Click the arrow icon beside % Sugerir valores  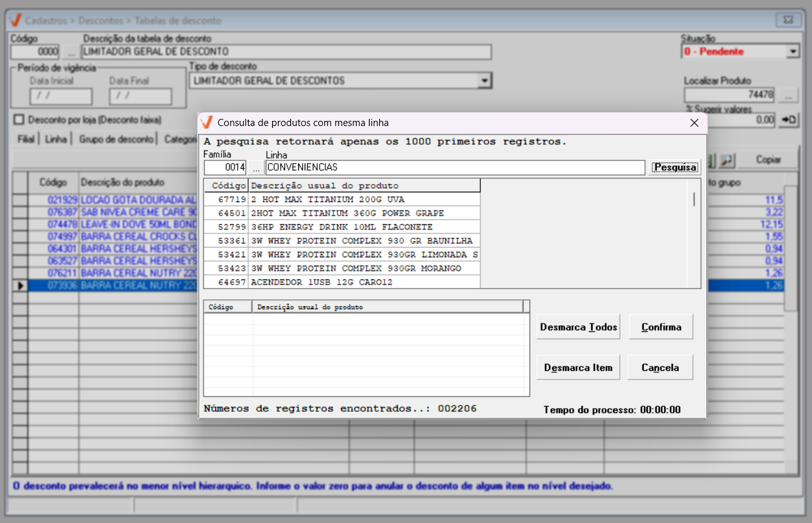point(789,120)
